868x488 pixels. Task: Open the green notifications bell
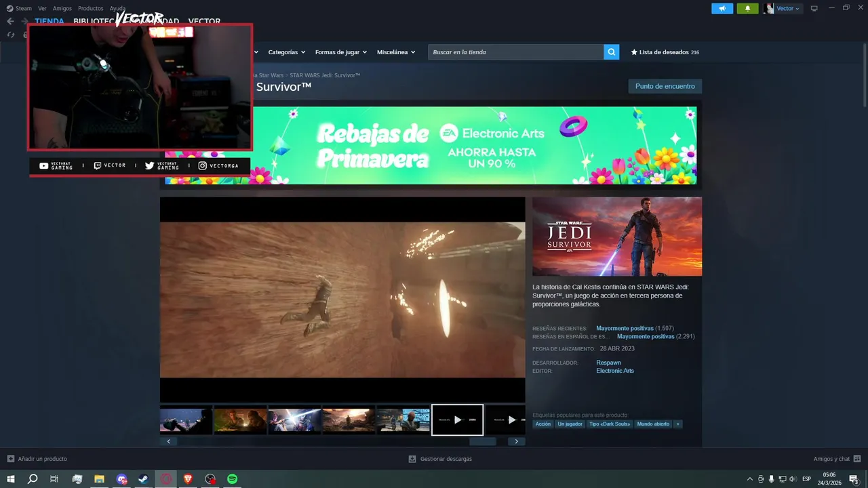(x=747, y=8)
